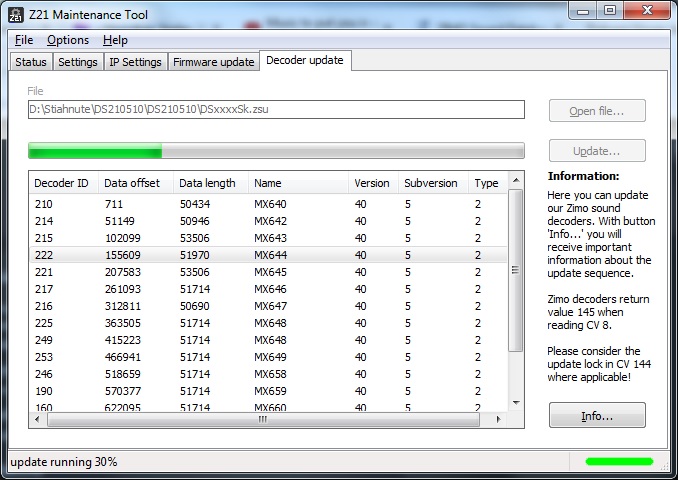Click the Open file... button

pos(597,111)
